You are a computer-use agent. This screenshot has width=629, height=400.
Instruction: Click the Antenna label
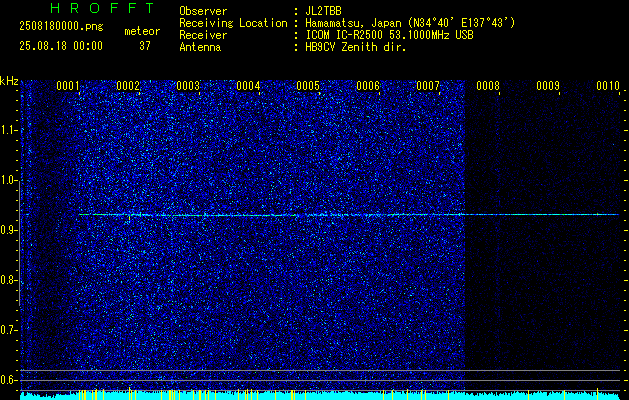200,47
